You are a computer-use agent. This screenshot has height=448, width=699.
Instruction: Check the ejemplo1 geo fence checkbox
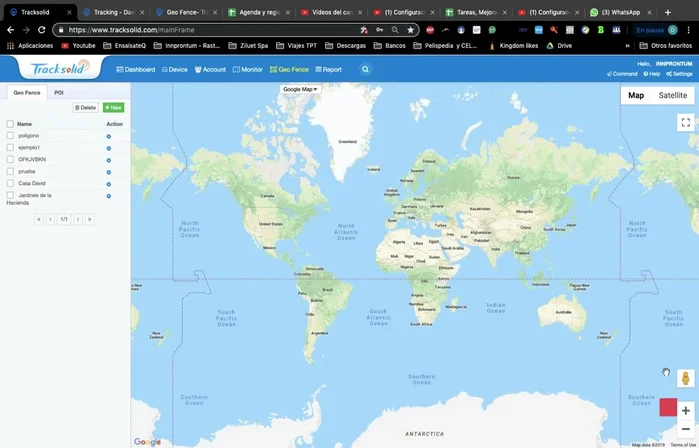pyautogui.click(x=10, y=147)
